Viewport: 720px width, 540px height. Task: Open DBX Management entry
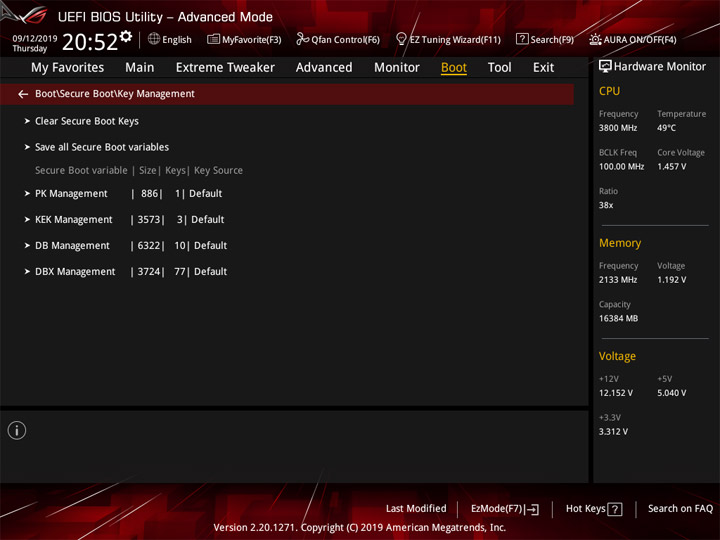75,271
